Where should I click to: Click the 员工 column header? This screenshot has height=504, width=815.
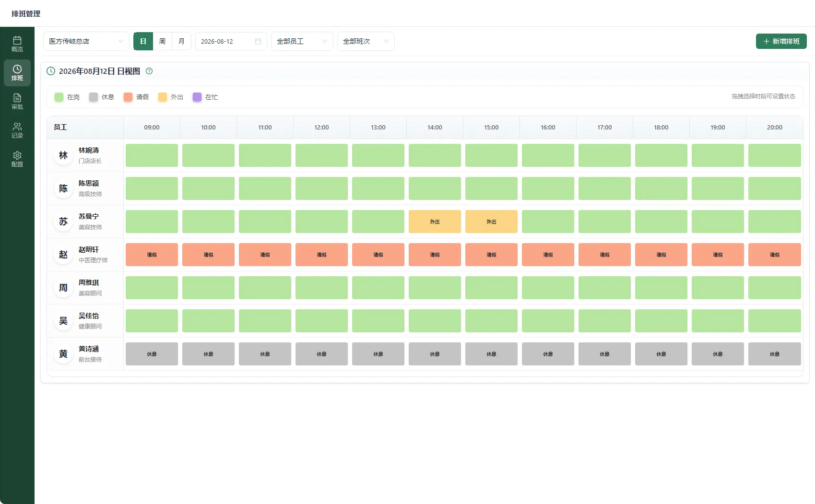coord(85,128)
